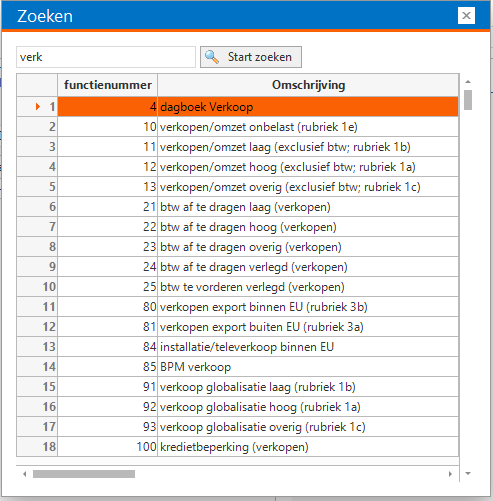
Task: Select 'verkopen export buiten EU (rubriek 3a)'
Action: [238, 327]
